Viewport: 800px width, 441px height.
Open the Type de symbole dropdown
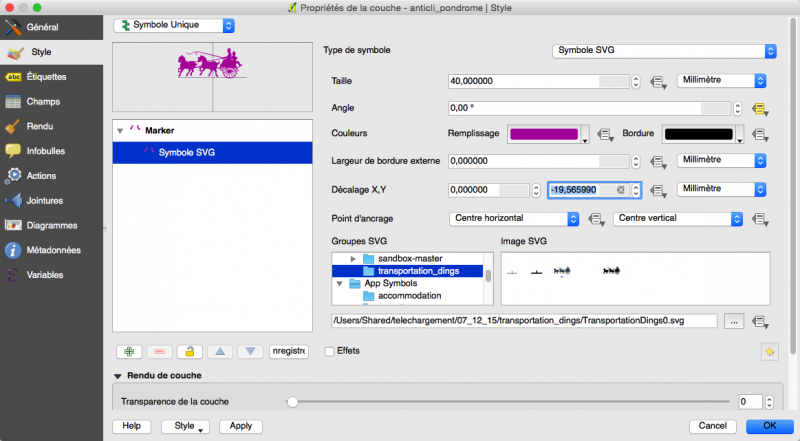point(665,50)
